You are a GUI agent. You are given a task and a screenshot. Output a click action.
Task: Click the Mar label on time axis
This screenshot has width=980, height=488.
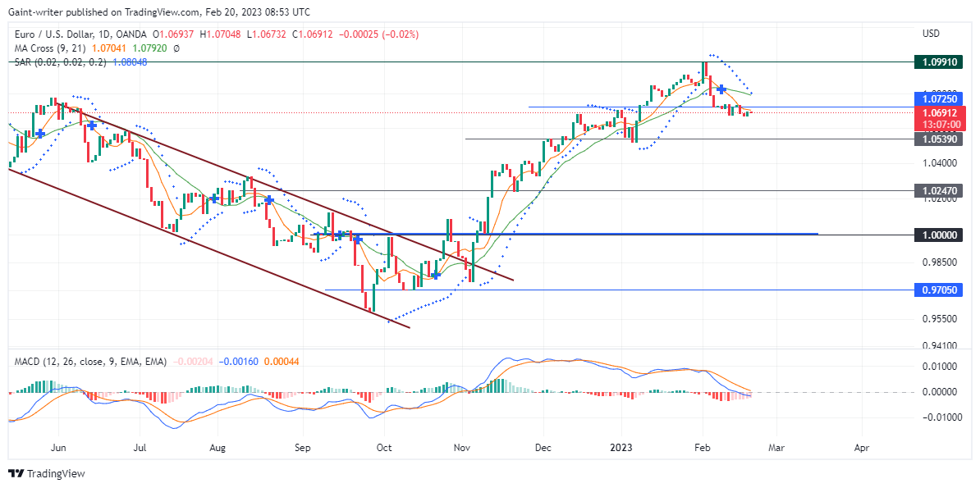[x=776, y=448]
